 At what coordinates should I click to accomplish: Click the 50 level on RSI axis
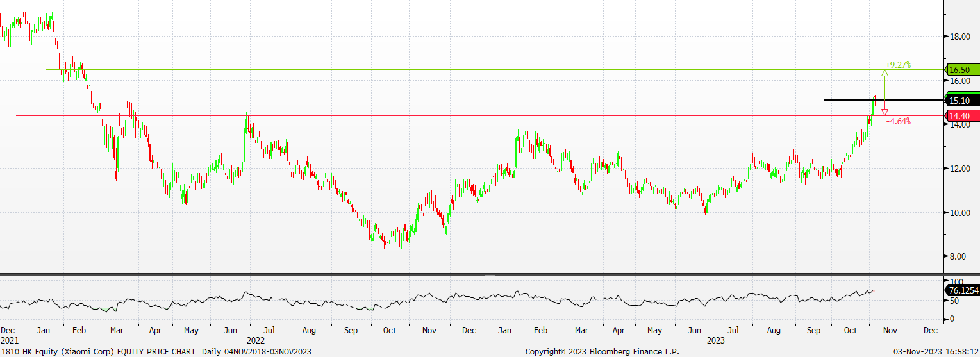(955, 301)
